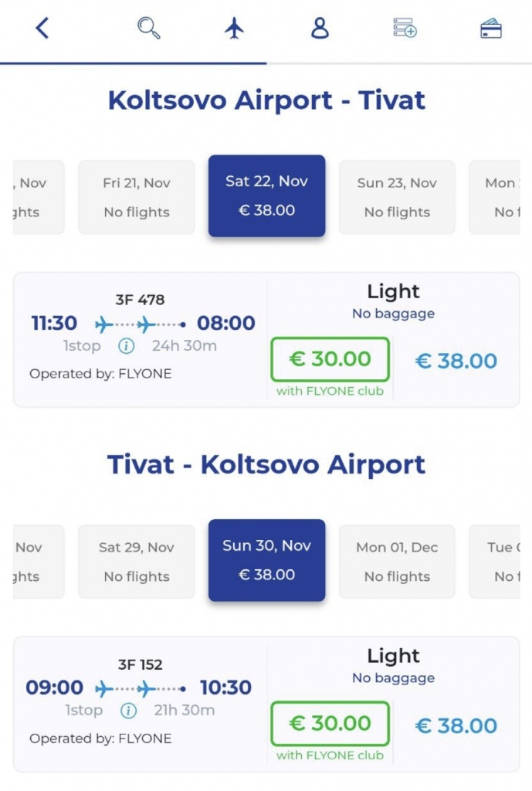Go to the passenger details icon
The image size is (532, 791).
[x=320, y=29]
